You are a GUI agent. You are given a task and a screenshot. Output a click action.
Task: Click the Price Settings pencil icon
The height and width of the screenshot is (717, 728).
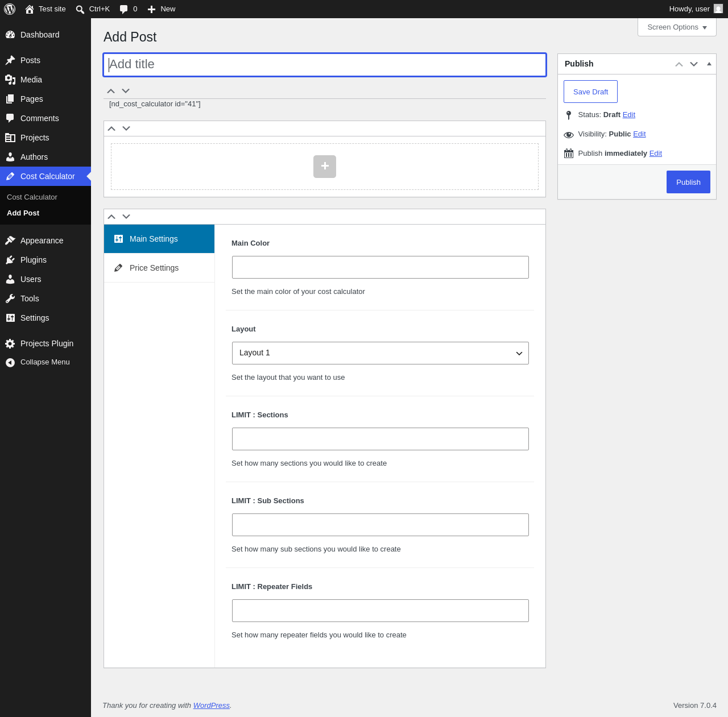[118, 268]
